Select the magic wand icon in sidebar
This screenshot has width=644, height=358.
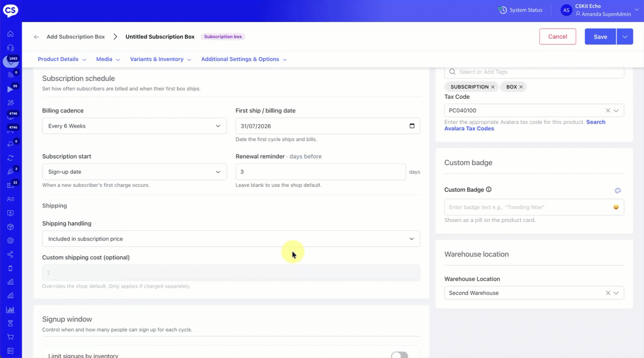coord(10,103)
